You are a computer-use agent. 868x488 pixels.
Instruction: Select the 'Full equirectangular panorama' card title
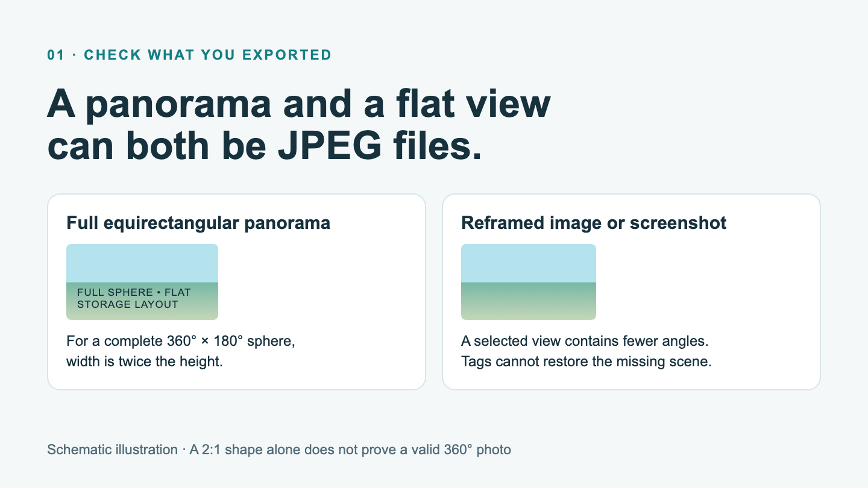tap(198, 223)
